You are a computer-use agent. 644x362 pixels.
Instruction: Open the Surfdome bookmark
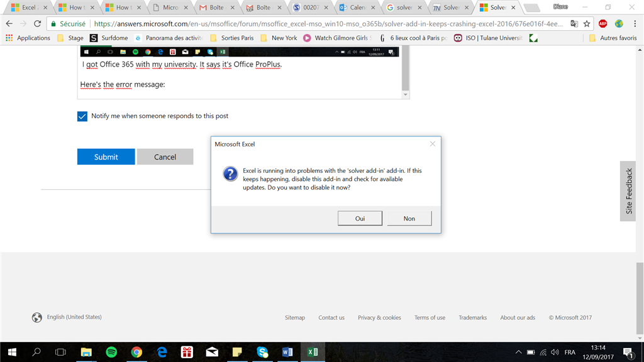click(x=109, y=38)
